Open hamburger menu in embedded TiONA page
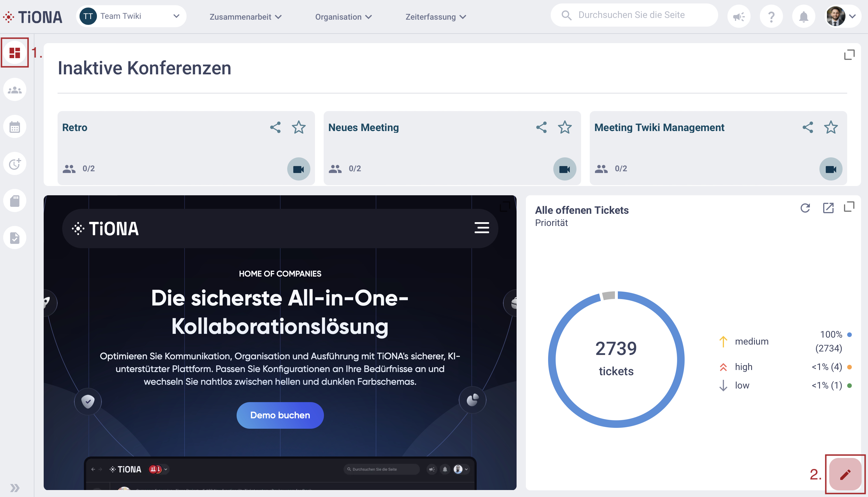This screenshot has height=497, width=868. coord(481,228)
